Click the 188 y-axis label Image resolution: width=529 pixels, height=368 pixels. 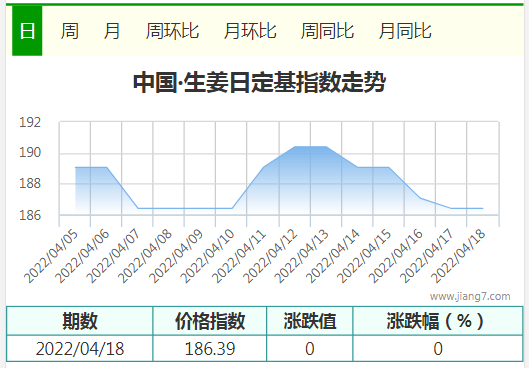point(30,183)
